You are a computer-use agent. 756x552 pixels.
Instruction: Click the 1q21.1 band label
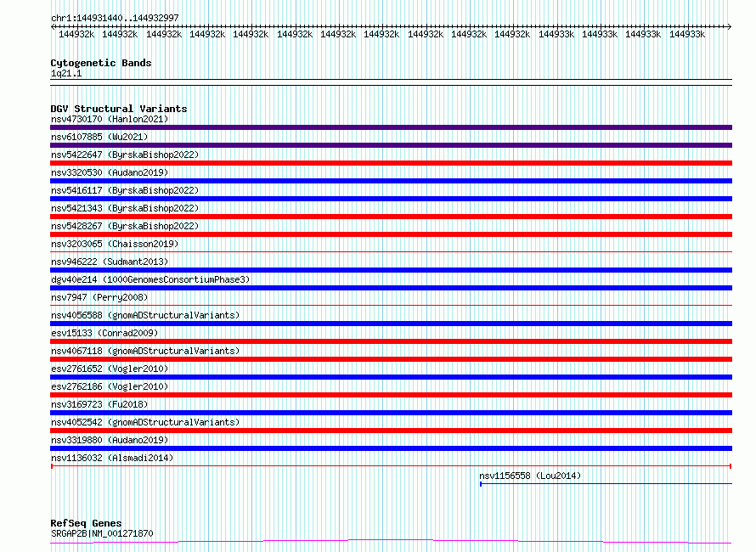point(66,74)
